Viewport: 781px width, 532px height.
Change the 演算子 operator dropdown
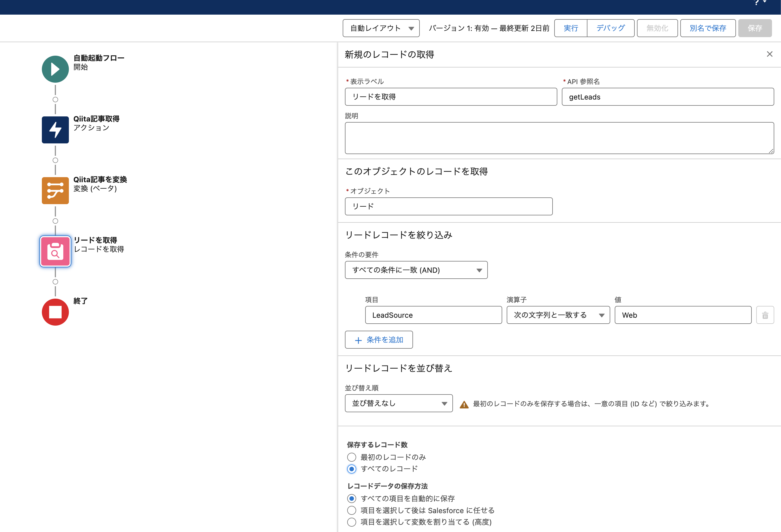(x=558, y=315)
